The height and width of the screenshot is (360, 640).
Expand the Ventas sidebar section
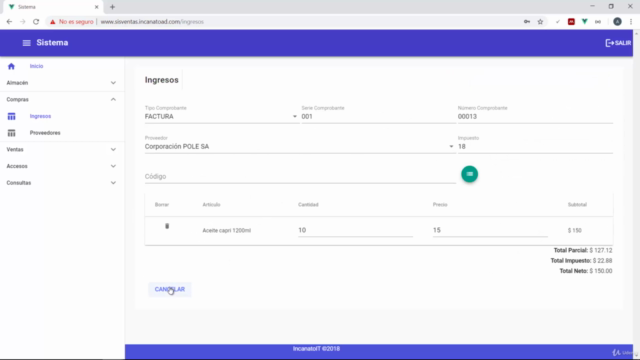[61, 150]
